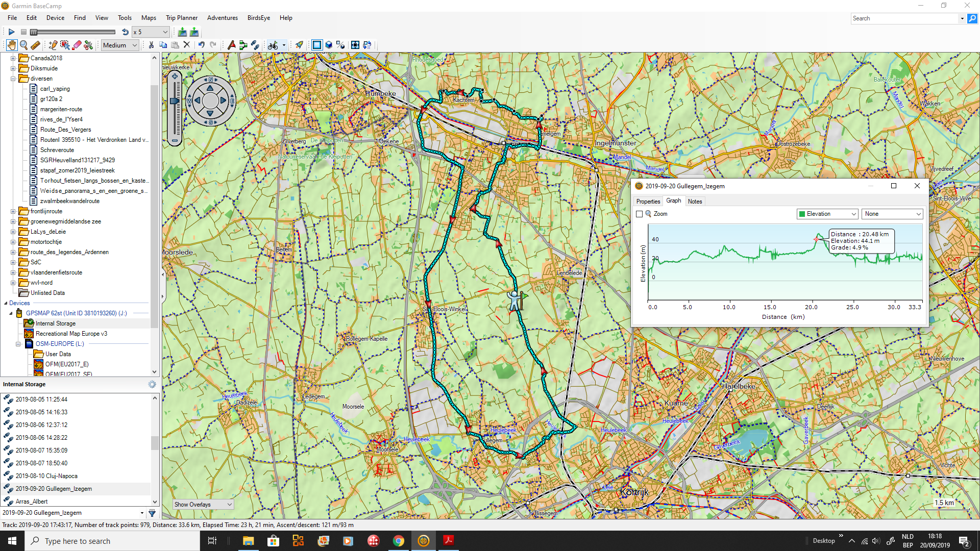The height and width of the screenshot is (551, 980).
Task: Pan map east with compass arrow
Action: coord(224,101)
